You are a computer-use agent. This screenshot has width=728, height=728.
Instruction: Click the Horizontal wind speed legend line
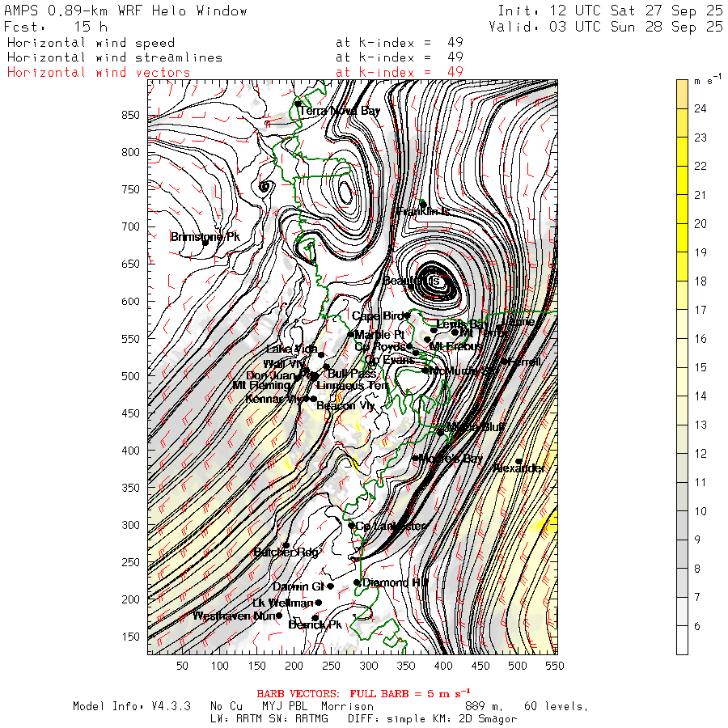click(91, 43)
